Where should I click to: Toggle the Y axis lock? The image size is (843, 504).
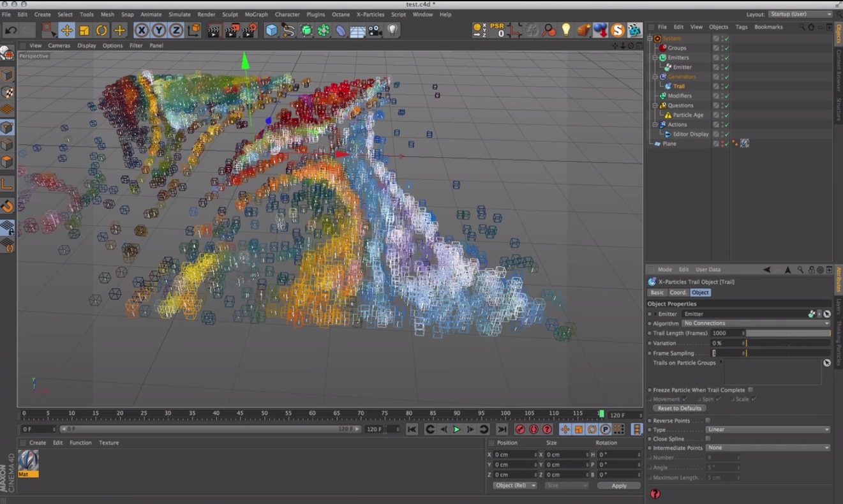click(x=158, y=30)
